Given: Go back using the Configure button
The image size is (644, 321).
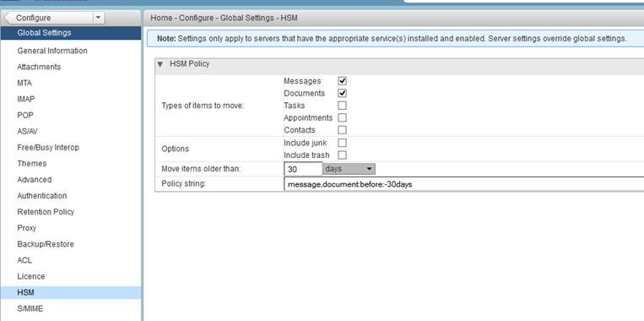Looking at the screenshot, I should [48, 18].
